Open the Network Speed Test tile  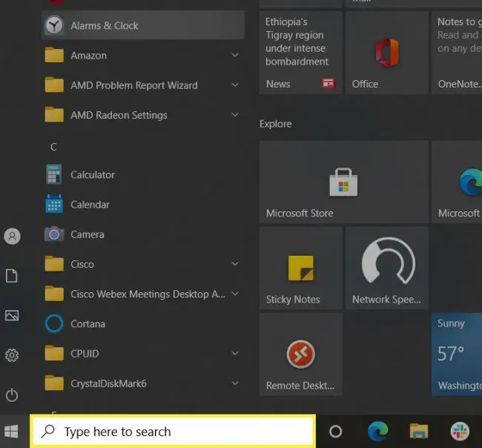point(386,269)
